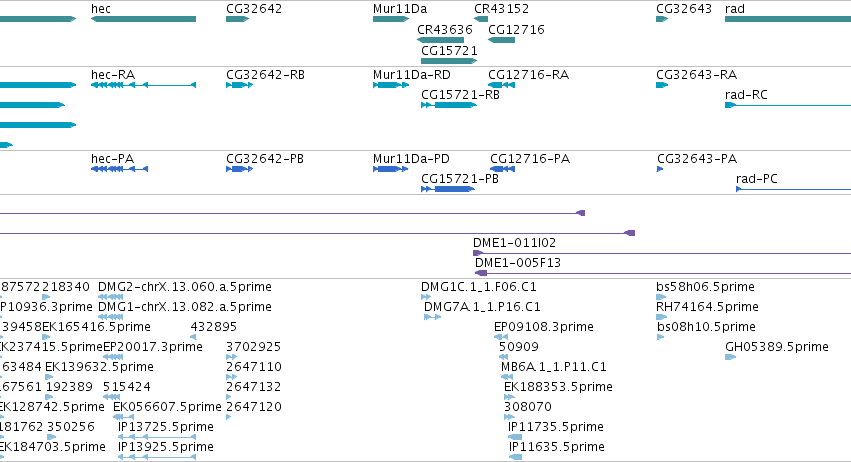The image size is (851, 462).
Task: Click the MB6A.1_1.P11.C1 label
Action: (x=554, y=366)
